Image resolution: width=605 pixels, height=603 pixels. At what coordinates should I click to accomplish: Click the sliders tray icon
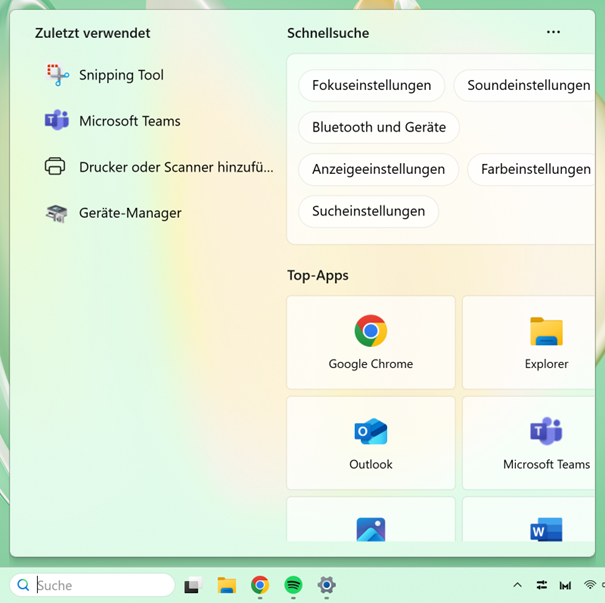tap(542, 585)
